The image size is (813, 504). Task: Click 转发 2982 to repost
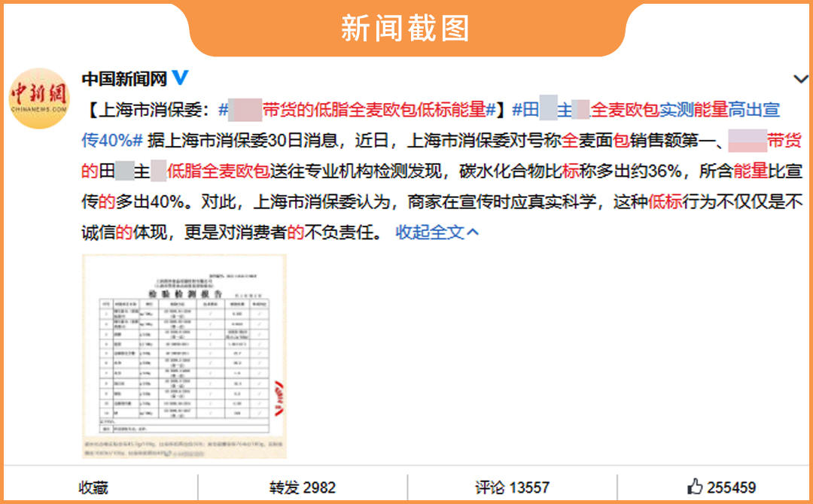coord(303,487)
